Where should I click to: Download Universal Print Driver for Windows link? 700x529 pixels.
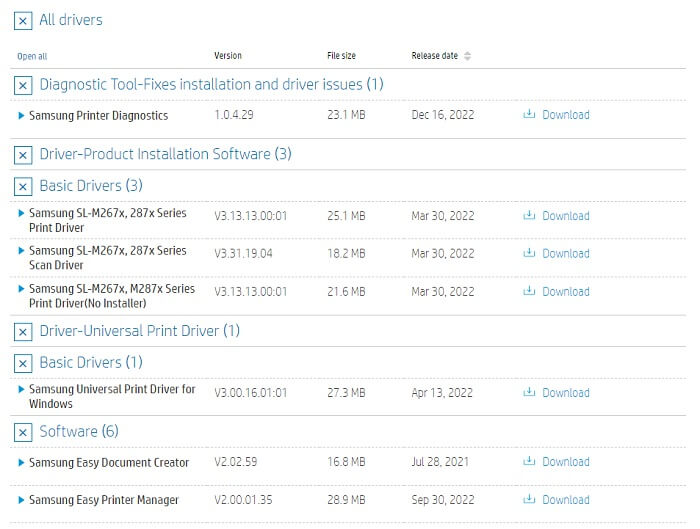[x=566, y=393]
